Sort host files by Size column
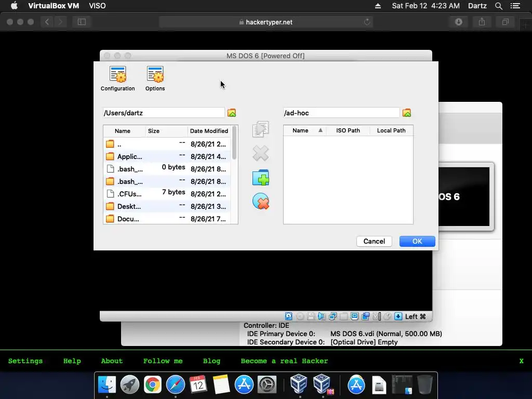Screen dimensions: 532x399 pos(167,131)
